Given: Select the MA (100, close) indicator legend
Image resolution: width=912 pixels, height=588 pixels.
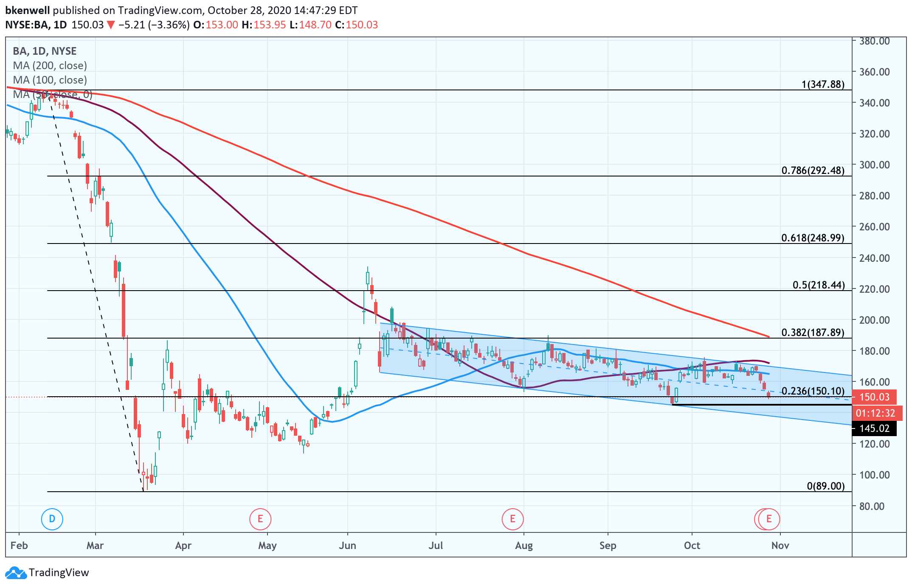Looking at the screenshot, I should (x=50, y=80).
